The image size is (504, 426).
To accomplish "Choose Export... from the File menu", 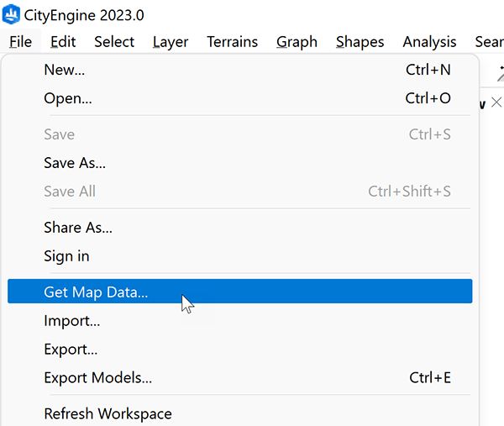I will point(71,350).
